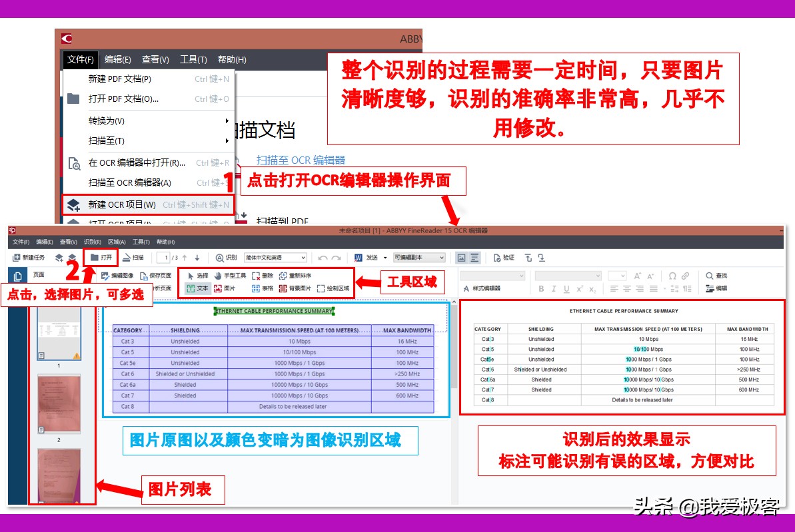Open the 可编辑副本 format dropdown
This screenshot has width=795, height=532.
420,258
